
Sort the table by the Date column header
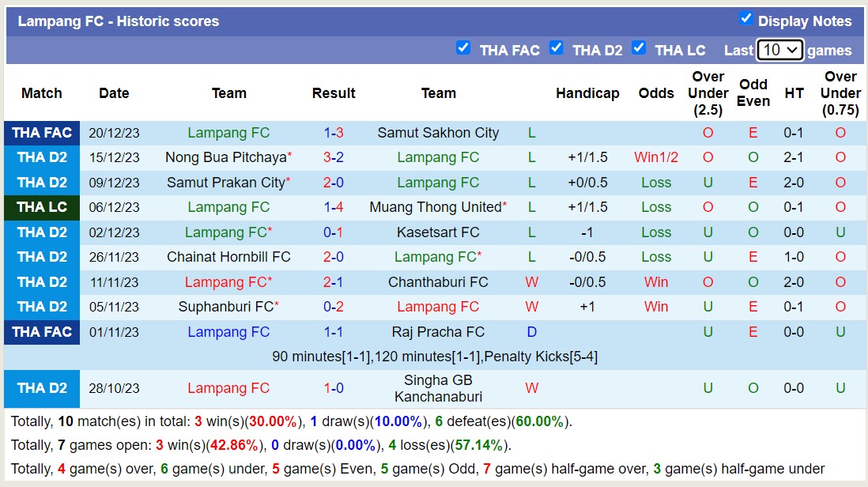click(x=114, y=92)
